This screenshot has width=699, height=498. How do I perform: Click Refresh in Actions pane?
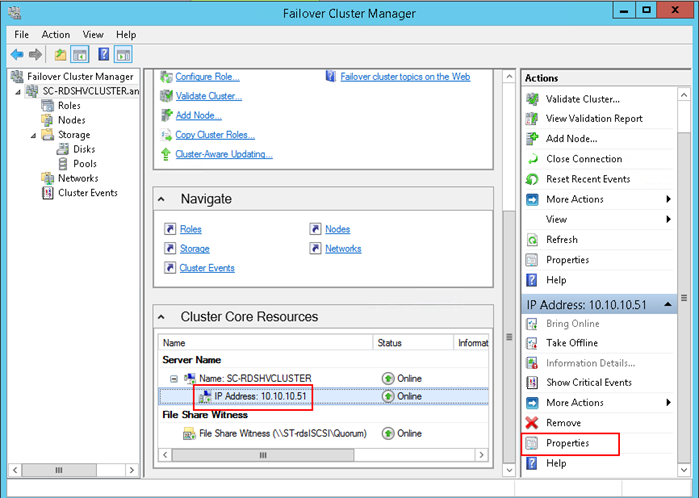pos(562,239)
